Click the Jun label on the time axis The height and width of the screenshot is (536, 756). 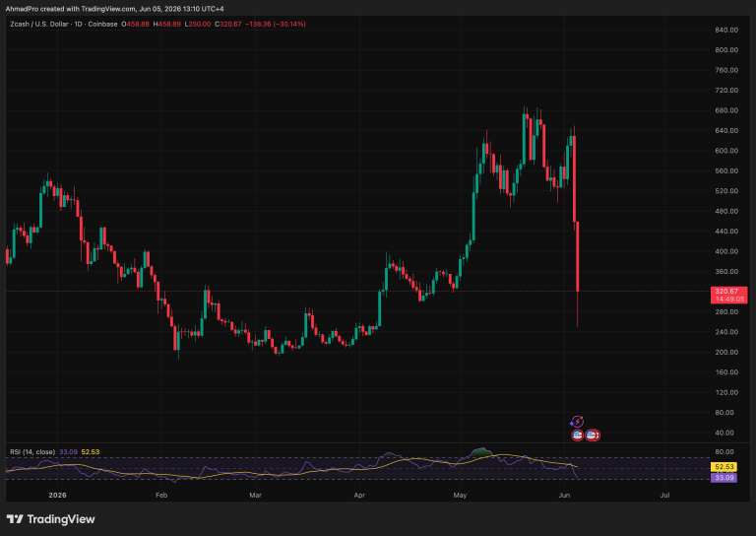coord(564,496)
